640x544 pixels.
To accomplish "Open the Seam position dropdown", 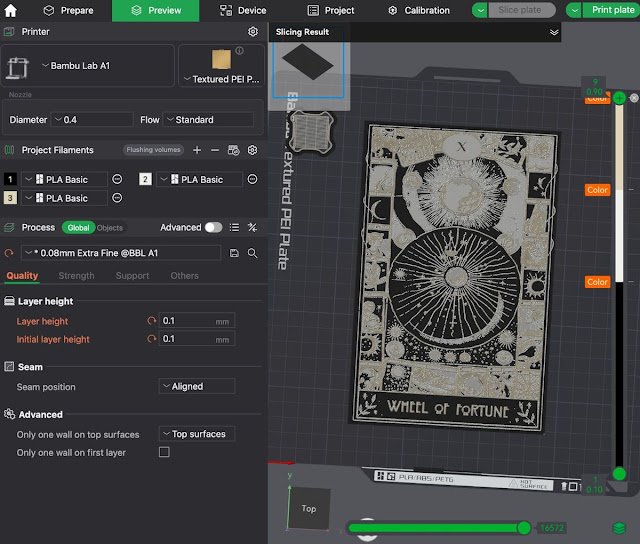I will pos(197,386).
